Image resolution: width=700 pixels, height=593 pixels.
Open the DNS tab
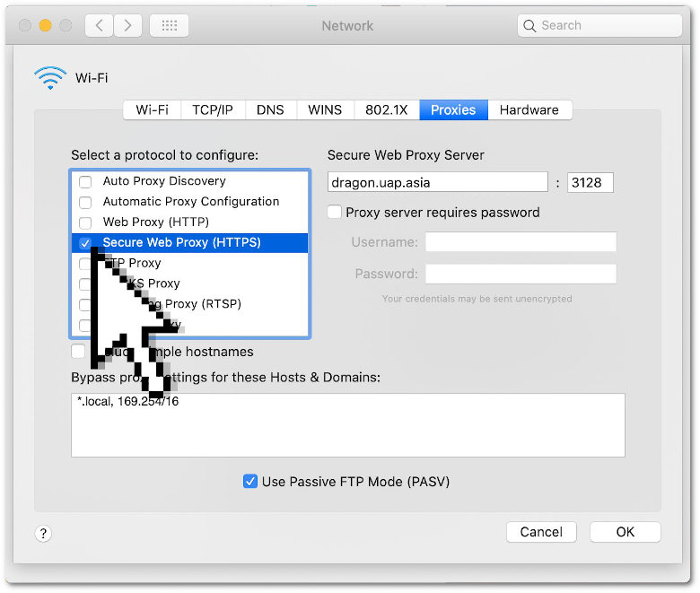pyautogui.click(x=270, y=109)
